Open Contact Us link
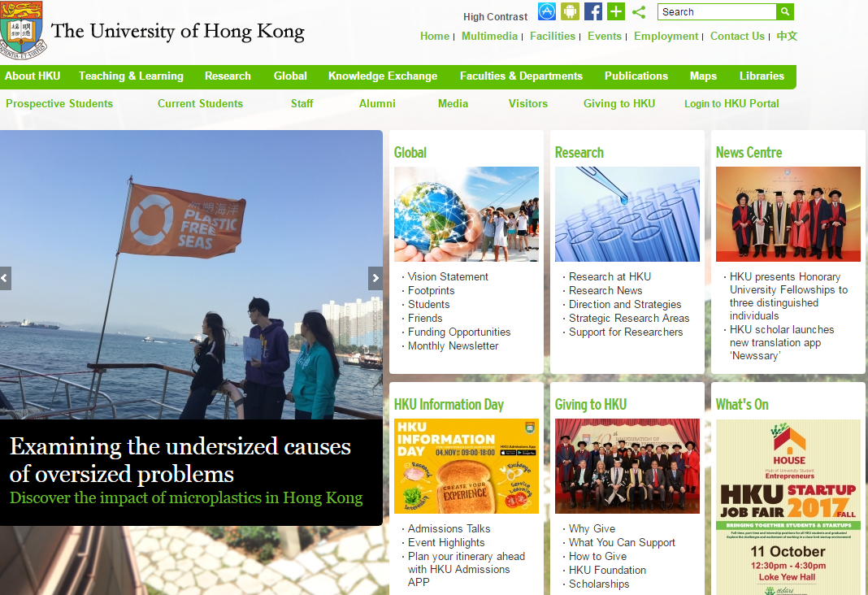868x595 pixels. tap(737, 36)
